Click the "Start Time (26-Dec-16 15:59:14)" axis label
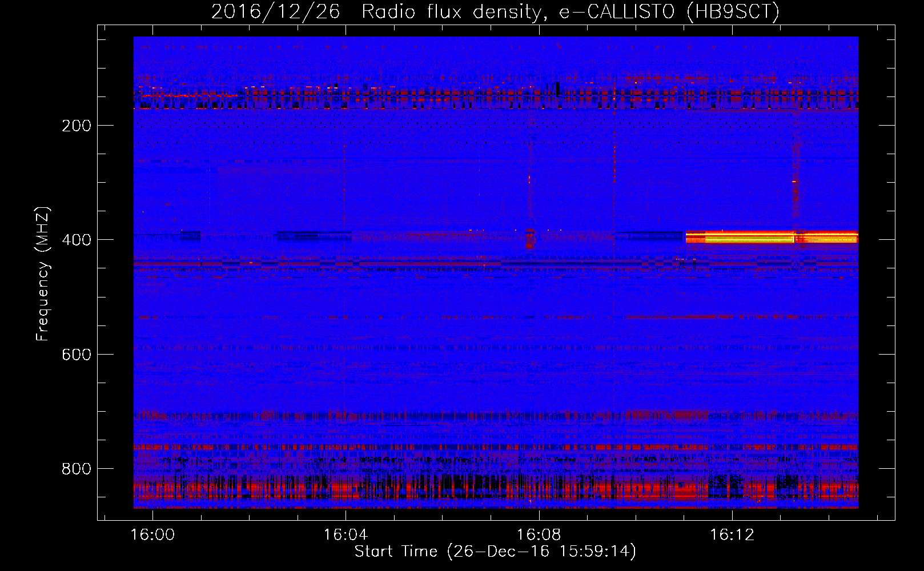 pyautogui.click(x=495, y=552)
